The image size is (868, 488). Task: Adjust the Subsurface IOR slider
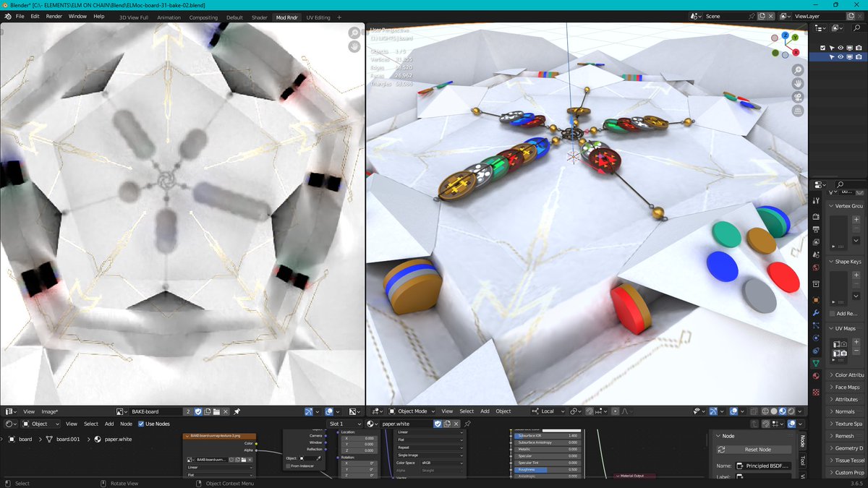tap(547, 436)
